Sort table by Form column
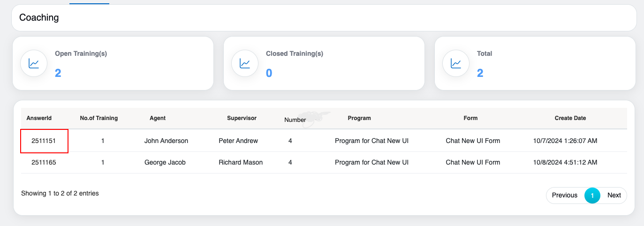This screenshot has height=226, width=644. click(470, 118)
